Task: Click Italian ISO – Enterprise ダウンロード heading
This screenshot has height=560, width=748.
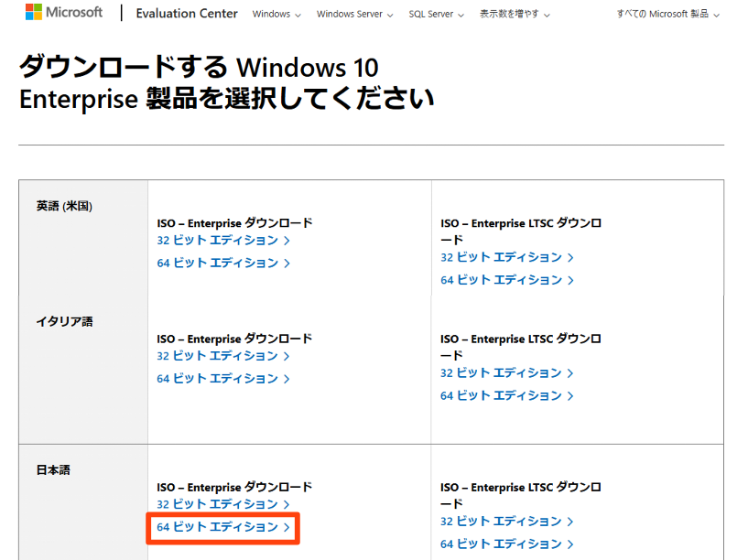Action: click(234, 339)
